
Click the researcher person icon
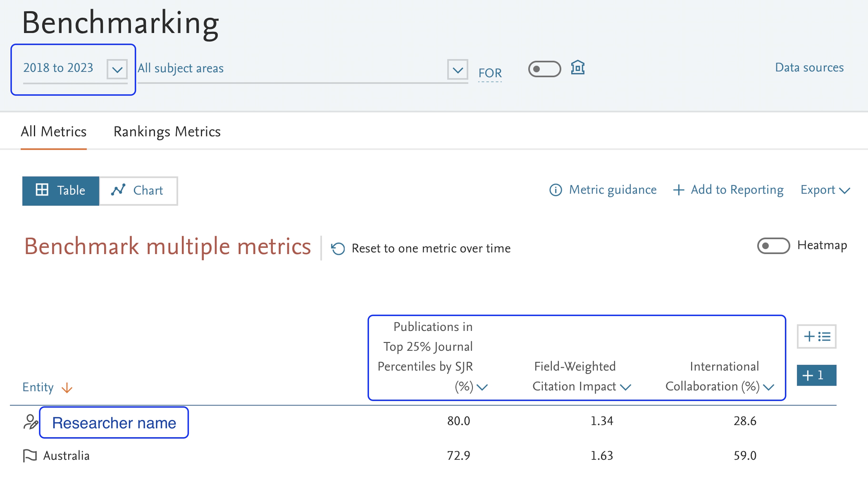[30, 422]
